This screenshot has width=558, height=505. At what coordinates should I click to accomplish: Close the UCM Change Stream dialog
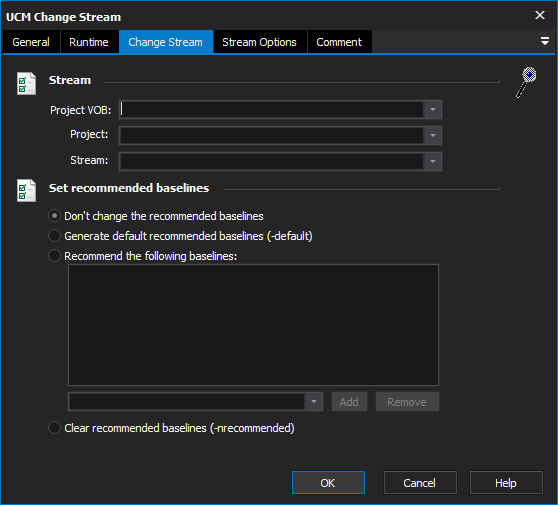540,15
